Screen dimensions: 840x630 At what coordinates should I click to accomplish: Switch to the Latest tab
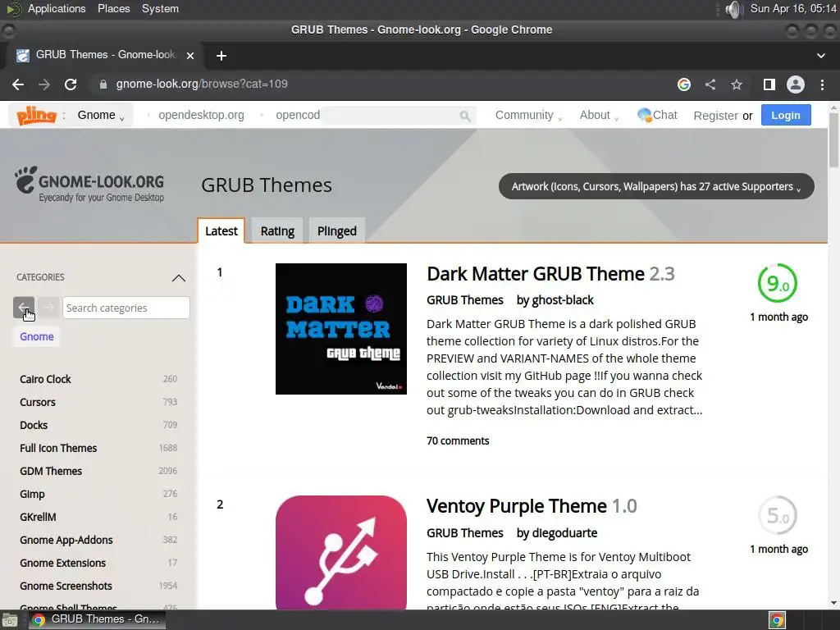(x=221, y=231)
